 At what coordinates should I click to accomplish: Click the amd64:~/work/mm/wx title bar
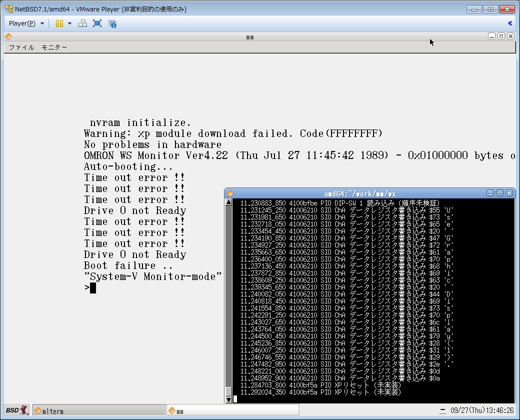click(x=360, y=193)
